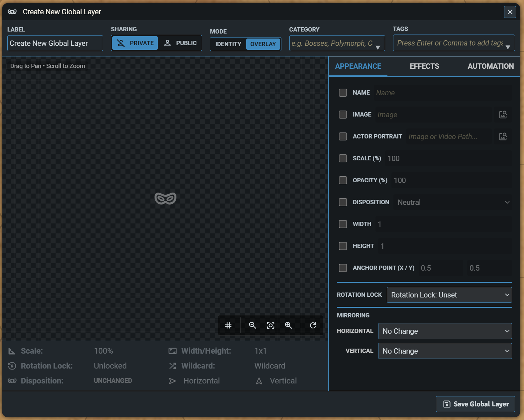Viewport: 524px width, 420px height.
Task: Click the "Unlocked" rotation lock value
Action: click(x=110, y=366)
